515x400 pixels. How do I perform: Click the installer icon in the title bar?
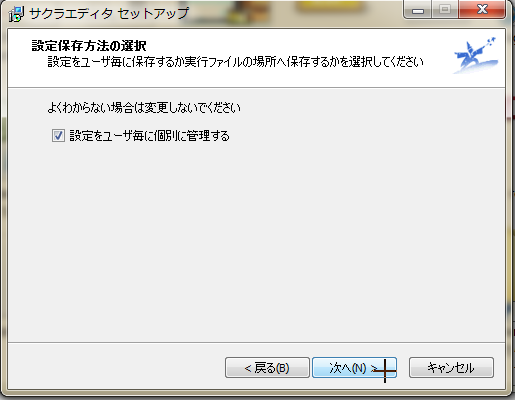pos(16,14)
